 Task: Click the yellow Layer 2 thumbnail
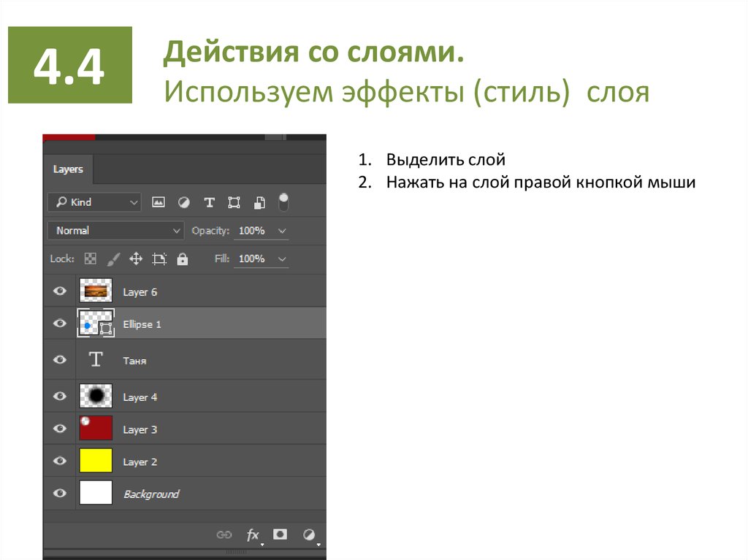pos(96,461)
